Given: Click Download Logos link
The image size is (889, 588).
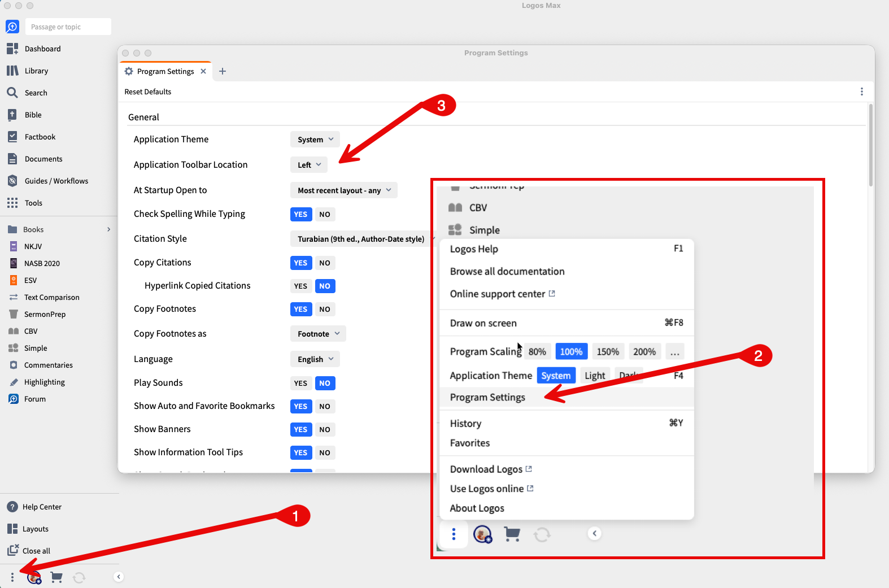Looking at the screenshot, I should pyautogui.click(x=491, y=469).
